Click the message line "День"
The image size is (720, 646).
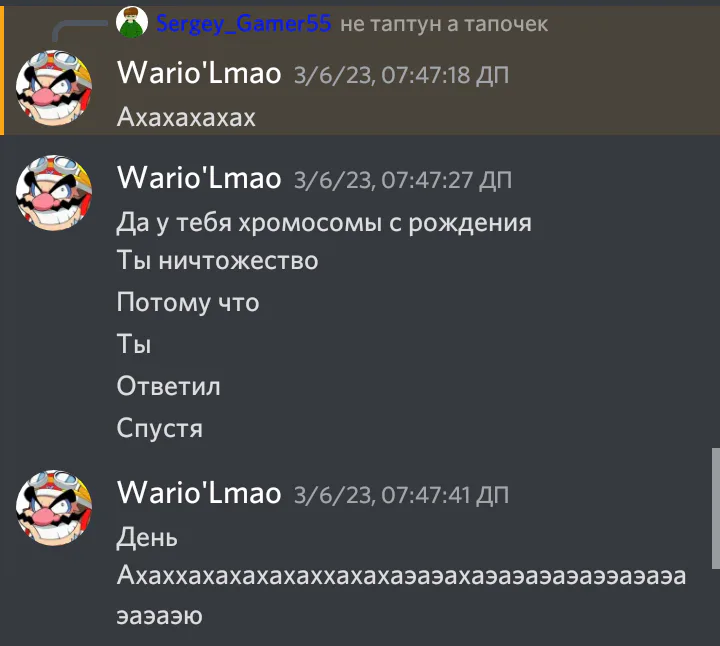coord(147,537)
